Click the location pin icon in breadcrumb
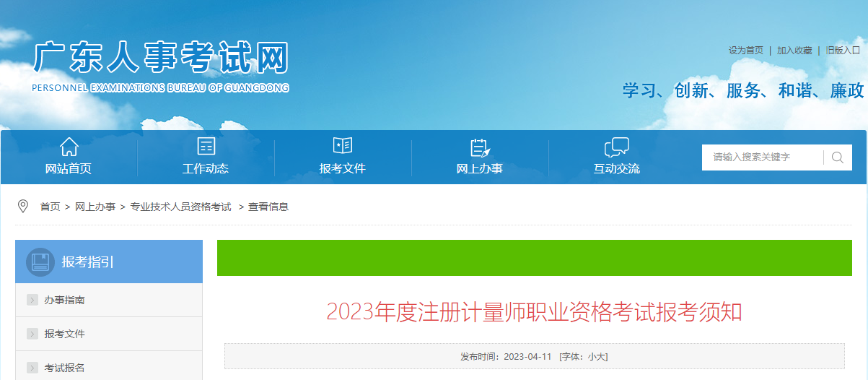 tap(23, 207)
